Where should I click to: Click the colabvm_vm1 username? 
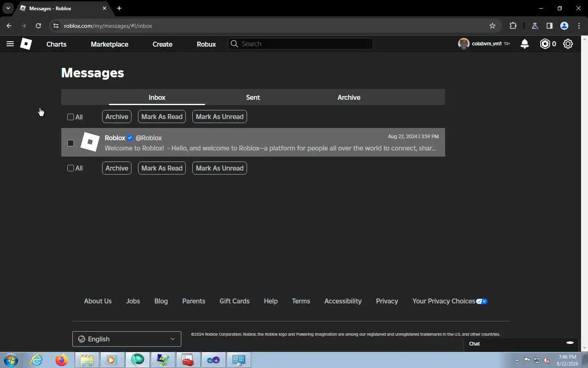click(x=486, y=44)
